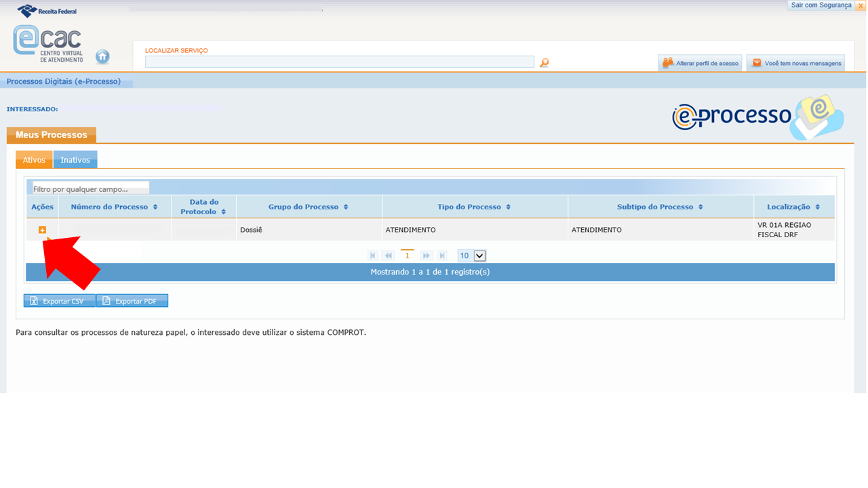Click the home icon beside e-CAC logo
Screen dimensions: 868x488
(x=102, y=57)
